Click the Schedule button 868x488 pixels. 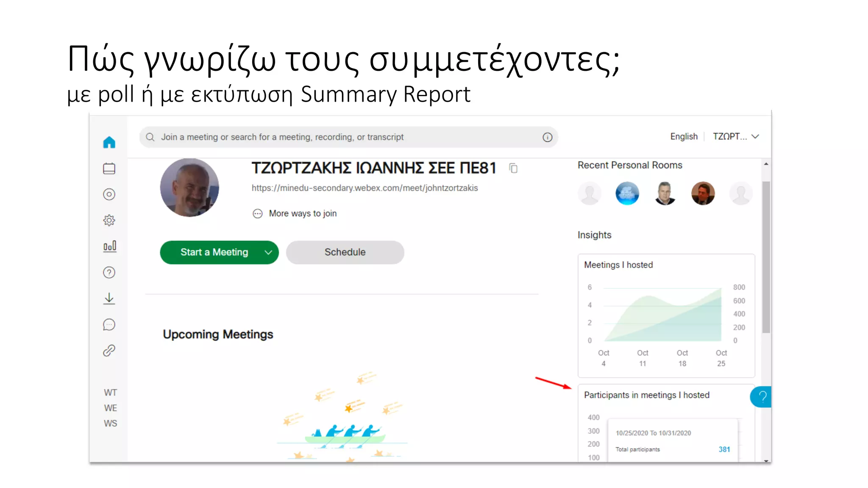coord(345,252)
